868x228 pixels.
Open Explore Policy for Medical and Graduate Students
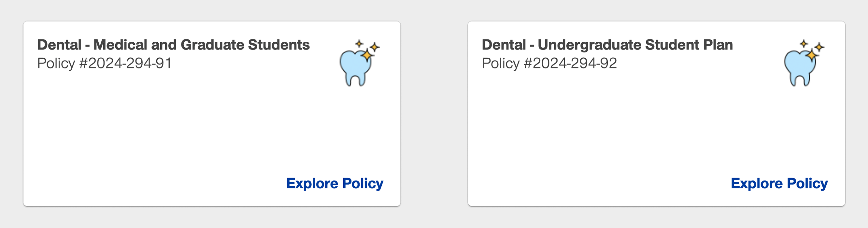(334, 183)
